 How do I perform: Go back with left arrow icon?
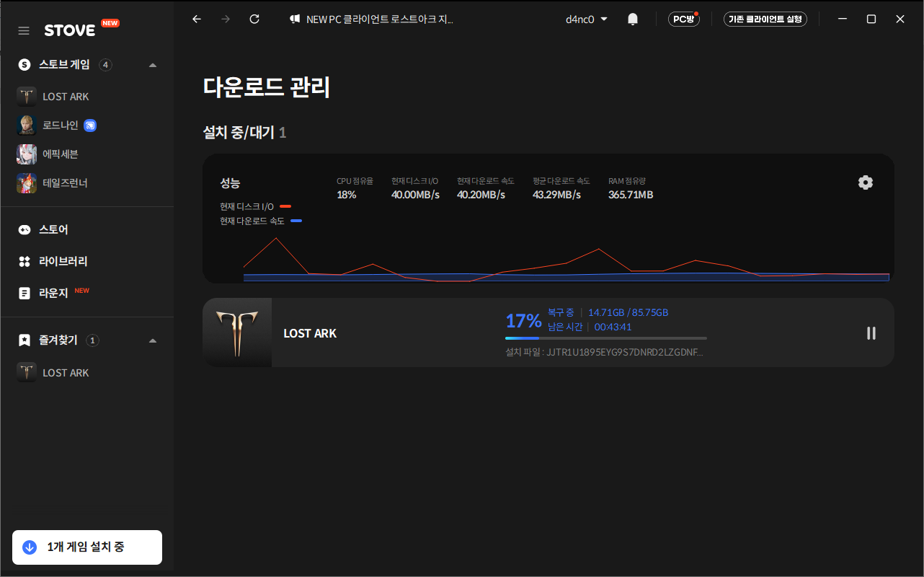tap(197, 19)
